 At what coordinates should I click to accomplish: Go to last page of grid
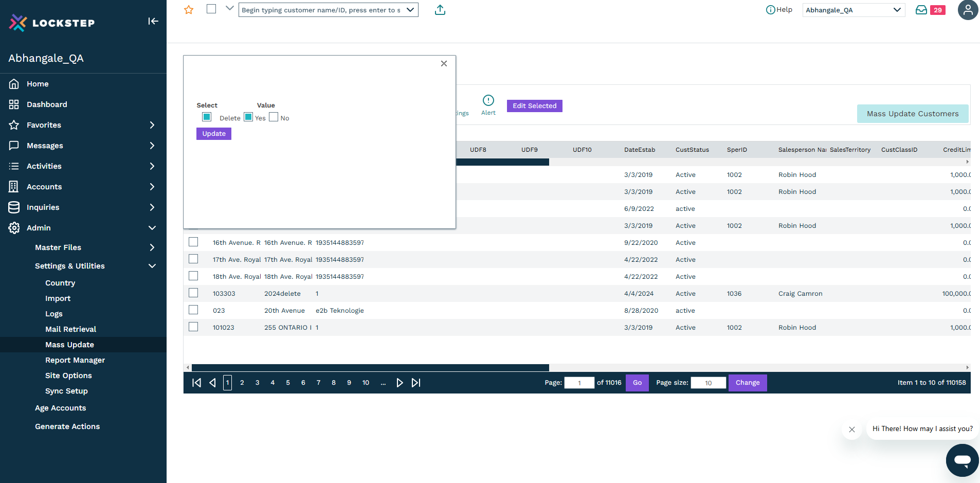pyautogui.click(x=416, y=383)
